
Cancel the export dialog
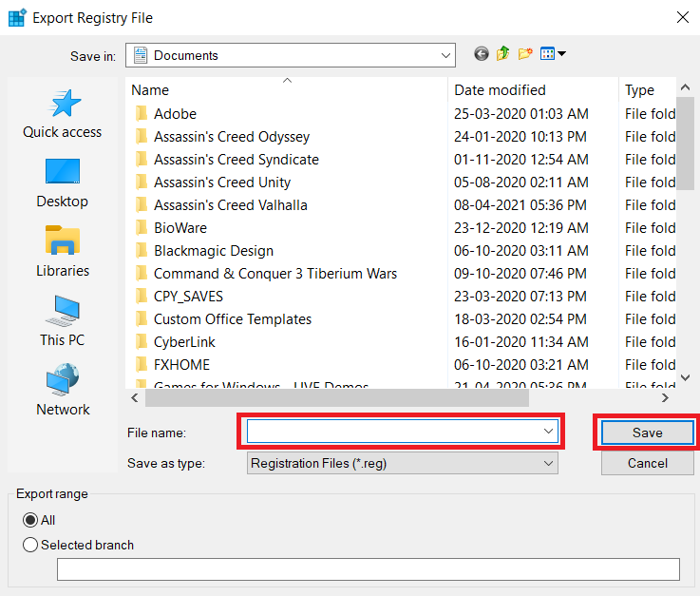tap(647, 463)
